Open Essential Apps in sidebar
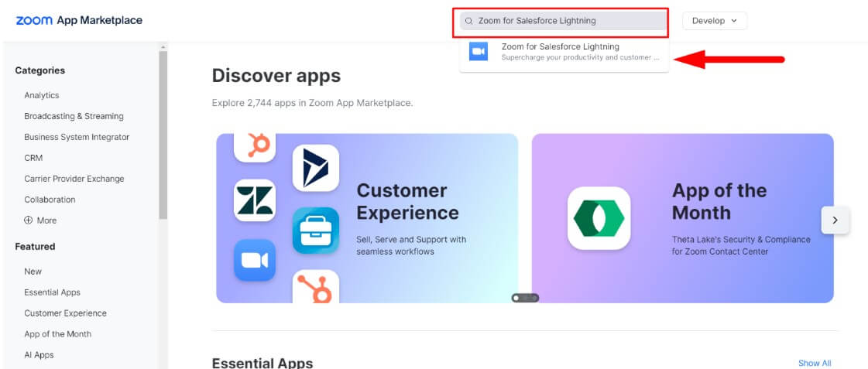The image size is (868, 369). pos(52,292)
